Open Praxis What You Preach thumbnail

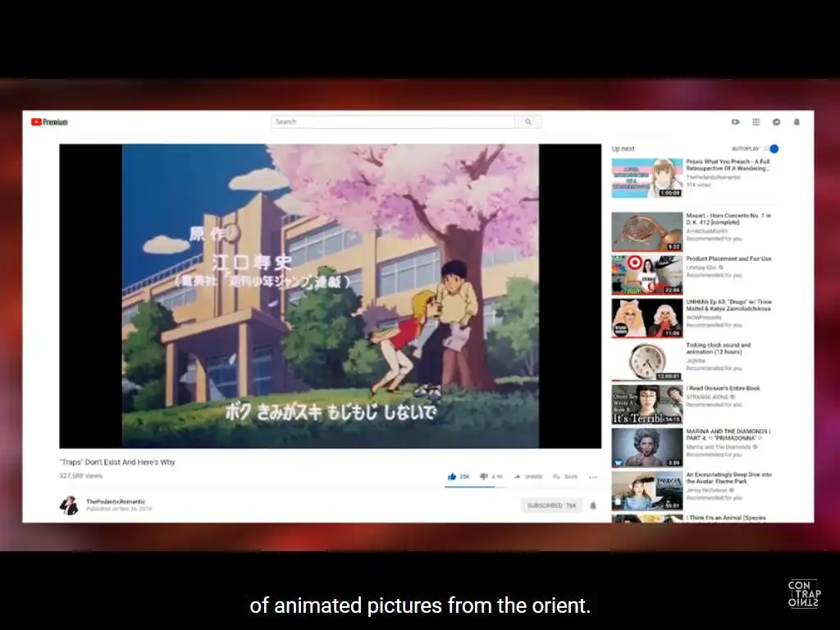coord(647,178)
